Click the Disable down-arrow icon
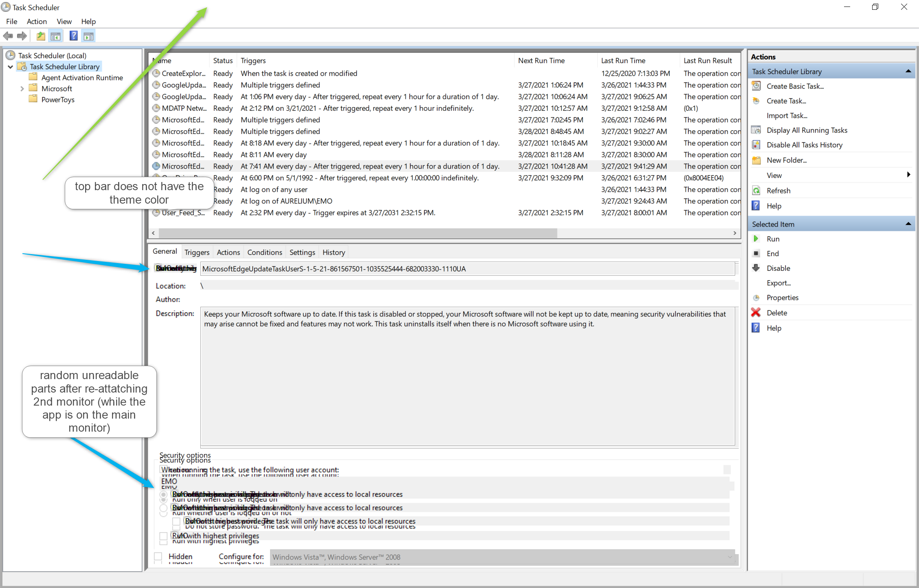The image size is (919, 588). [756, 268]
